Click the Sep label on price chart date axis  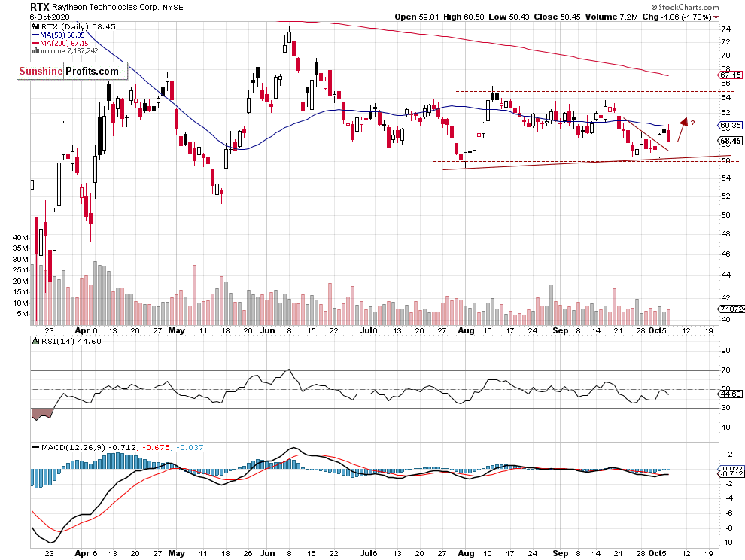click(x=560, y=330)
